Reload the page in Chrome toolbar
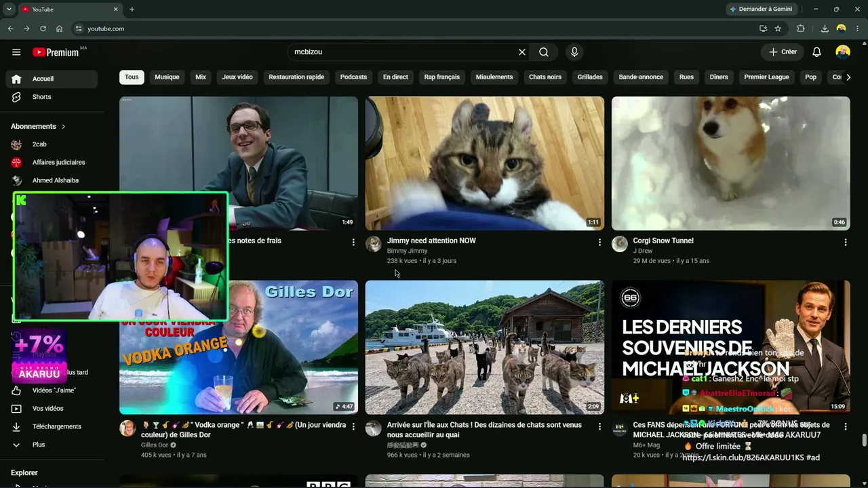868x488 pixels. point(43,28)
